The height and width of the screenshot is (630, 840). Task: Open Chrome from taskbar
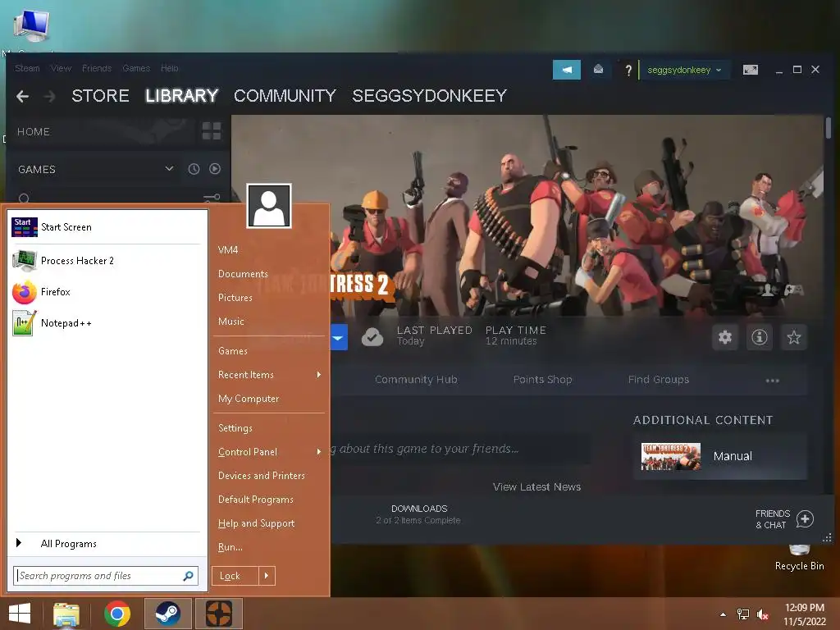coord(117,614)
